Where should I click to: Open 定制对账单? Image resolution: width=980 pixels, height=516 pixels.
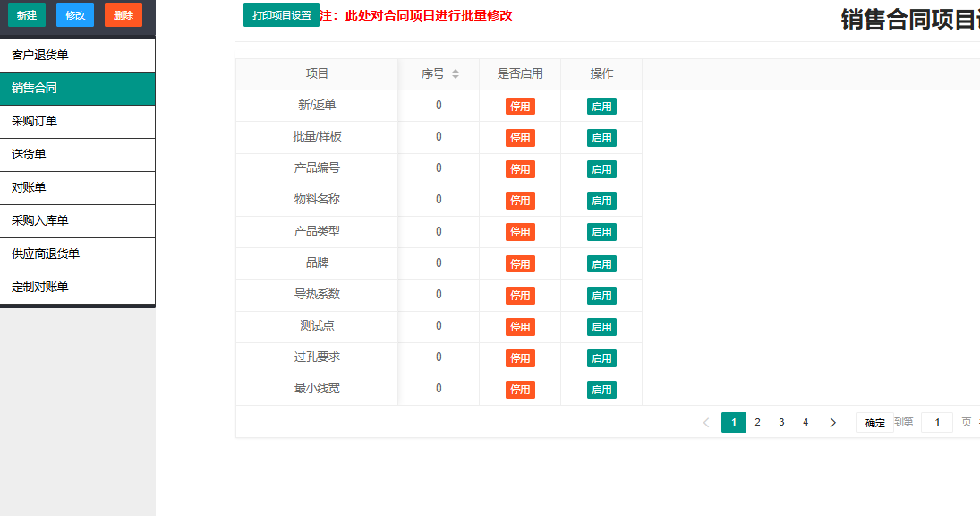coord(78,287)
